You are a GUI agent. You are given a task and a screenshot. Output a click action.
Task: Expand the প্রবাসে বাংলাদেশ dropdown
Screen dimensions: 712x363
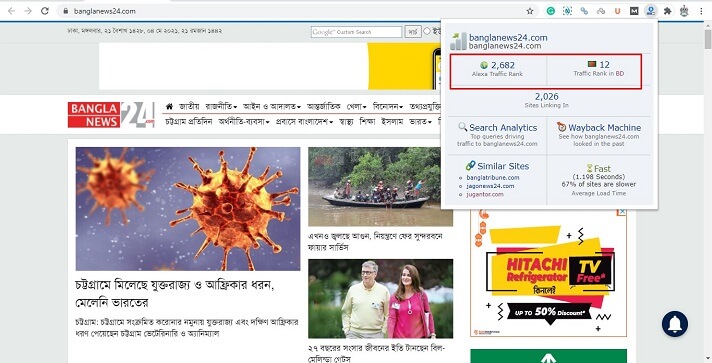[305, 122]
